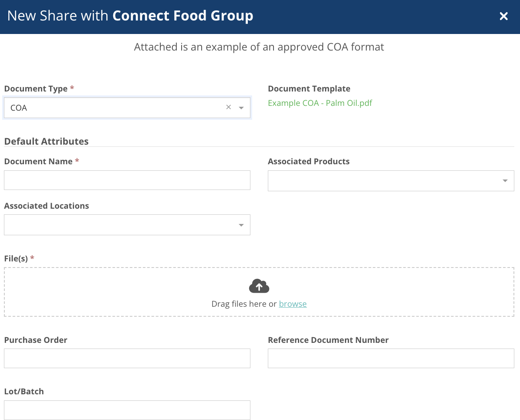
Task: Click the 'Drag files here or' text
Action: [244, 304]
